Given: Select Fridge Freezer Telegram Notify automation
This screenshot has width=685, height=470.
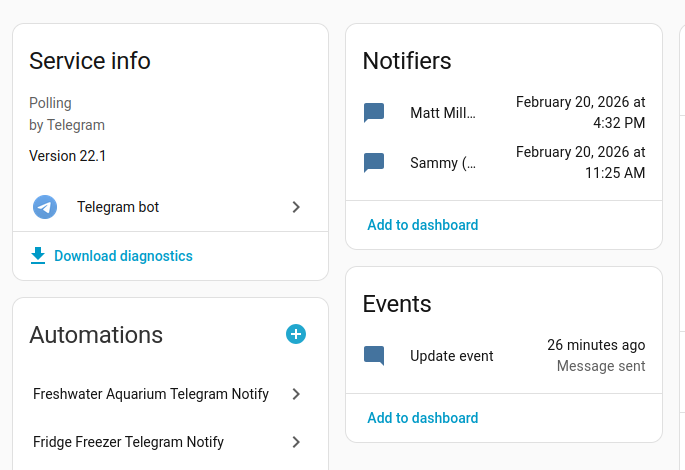Looking at the screenshot, I should (x=128, y=442).
